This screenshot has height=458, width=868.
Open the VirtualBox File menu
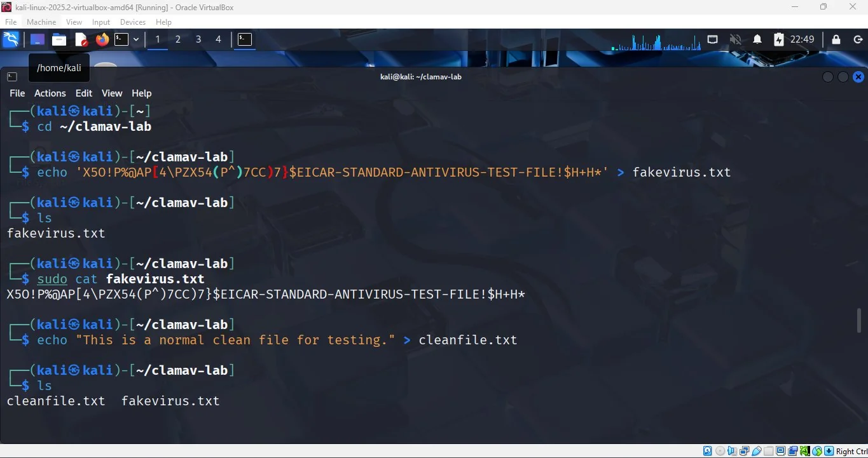coord(11,22)
